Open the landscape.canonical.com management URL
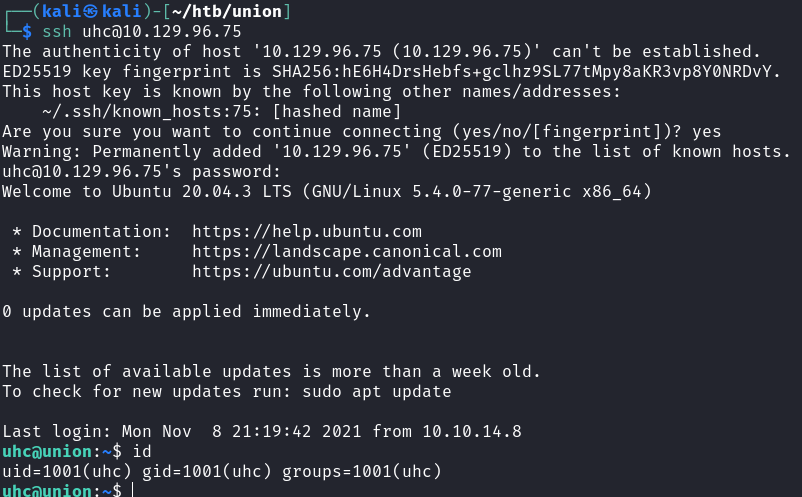Image resolution: width=802 pixels, height=497 pixels. [346, 251]
